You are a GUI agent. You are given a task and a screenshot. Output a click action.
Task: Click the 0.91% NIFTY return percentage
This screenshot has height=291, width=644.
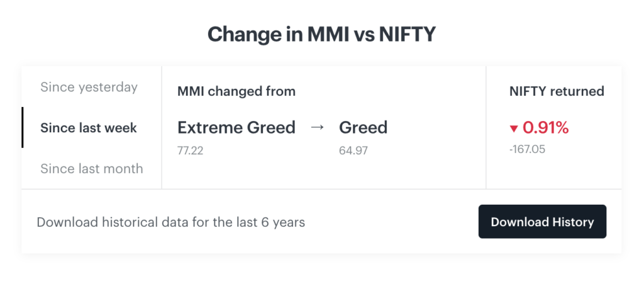point(545,128)
